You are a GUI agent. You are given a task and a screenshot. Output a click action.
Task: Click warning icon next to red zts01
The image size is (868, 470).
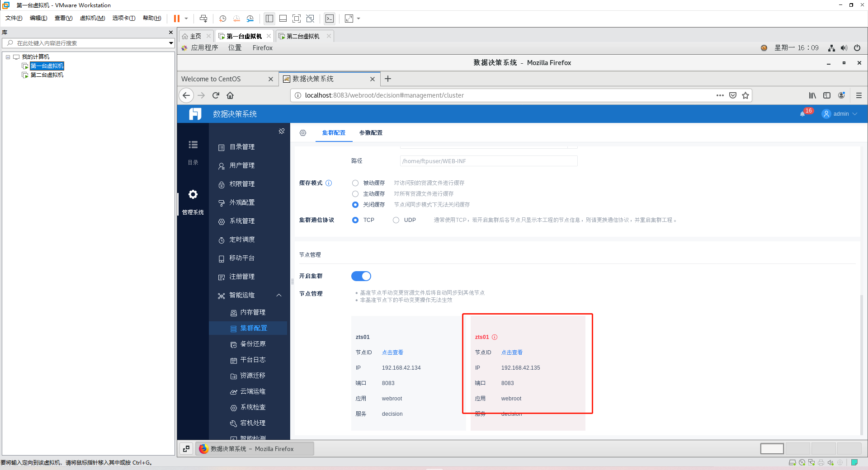(495, 337)
